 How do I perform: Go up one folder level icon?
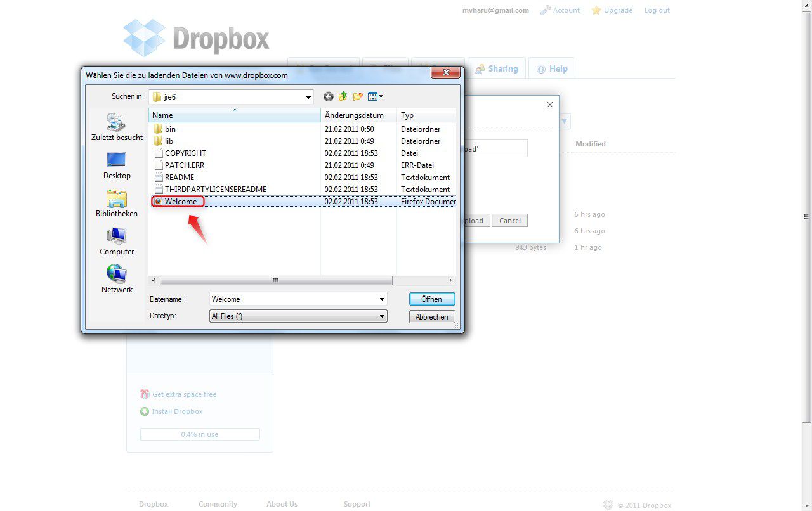coord(343,96)
